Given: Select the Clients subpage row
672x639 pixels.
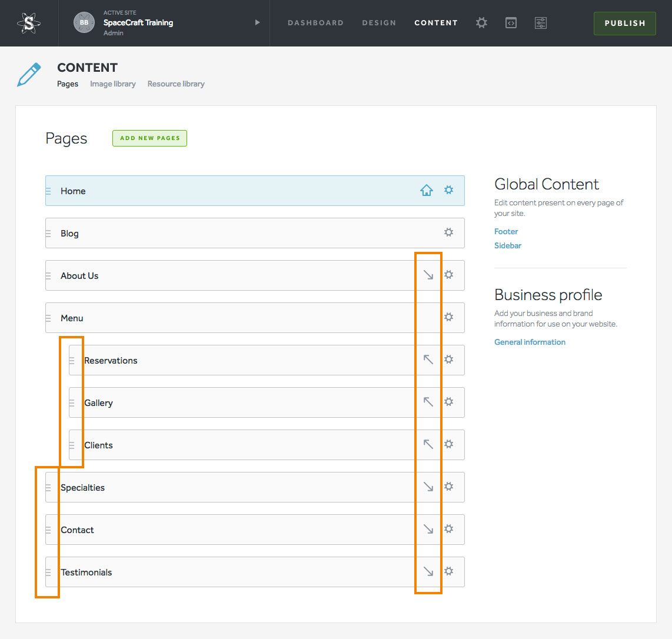Looking at the screenshot, I should click(267, 445).
